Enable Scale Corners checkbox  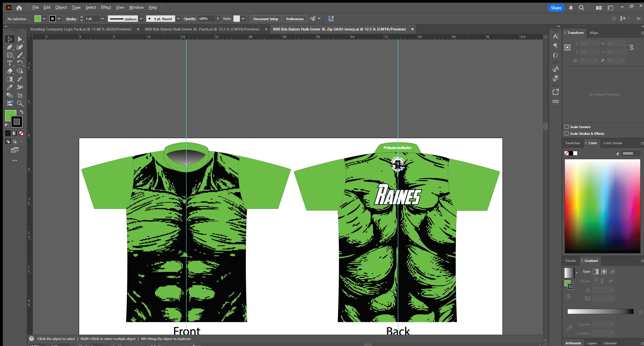tap(567, 127)
